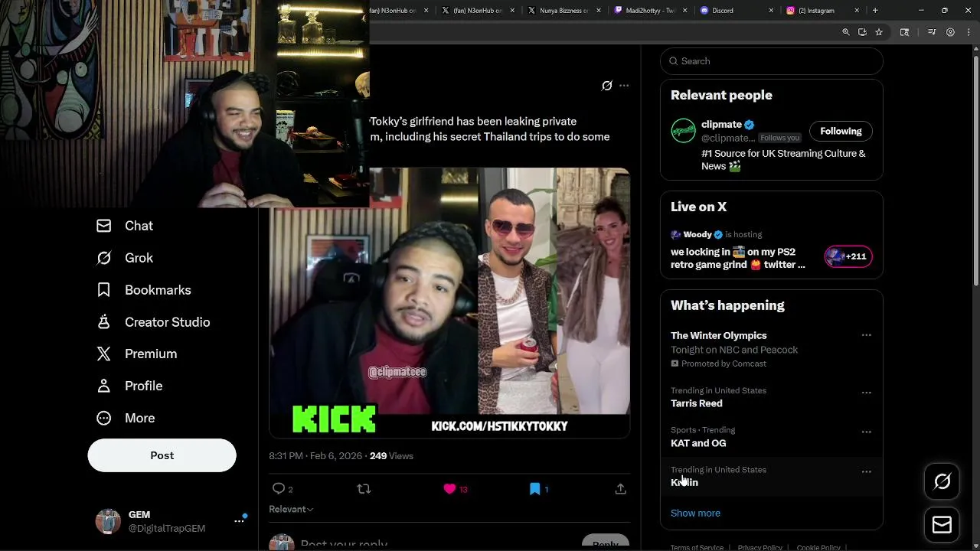Screen dimensions: 980x551
Task: Open the Chrome three-dot menu
Action: pos(967,32)
